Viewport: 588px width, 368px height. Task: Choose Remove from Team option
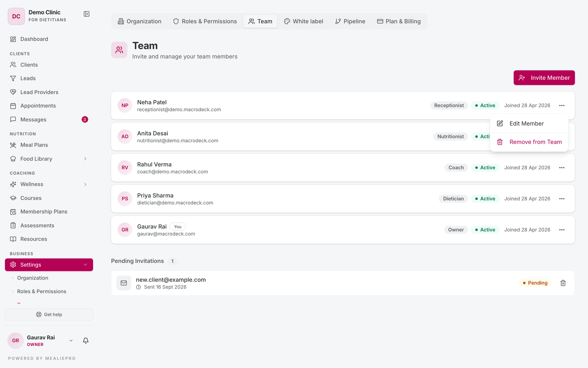tap(529, 142)
